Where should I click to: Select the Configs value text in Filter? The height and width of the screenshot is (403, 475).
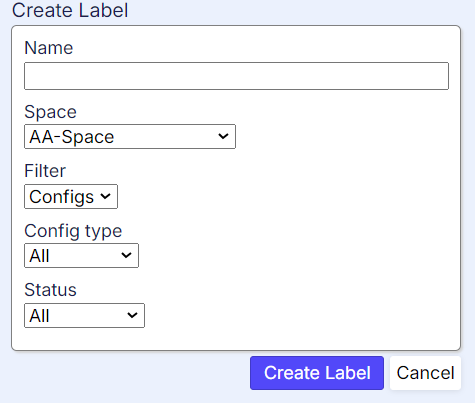click(62, 197)
